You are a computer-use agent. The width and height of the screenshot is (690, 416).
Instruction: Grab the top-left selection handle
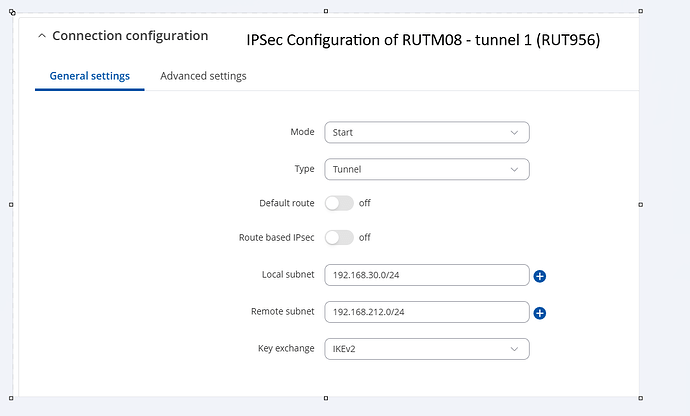click(11, 13)
